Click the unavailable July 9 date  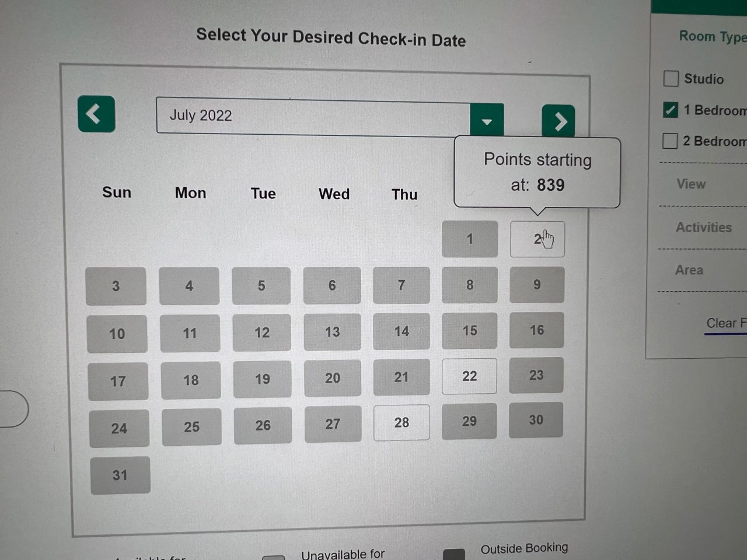click(x=536, y=285)
